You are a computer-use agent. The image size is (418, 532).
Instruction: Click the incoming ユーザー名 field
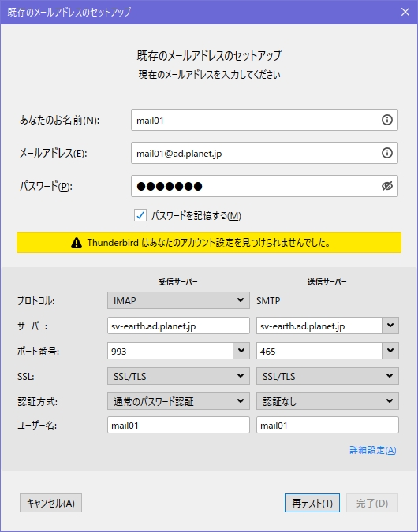tap(178, 425)
